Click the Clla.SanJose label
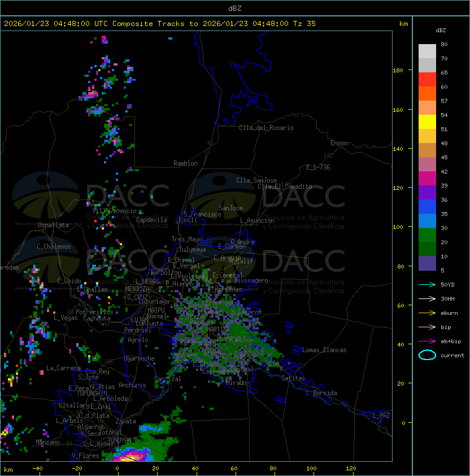 256,180
